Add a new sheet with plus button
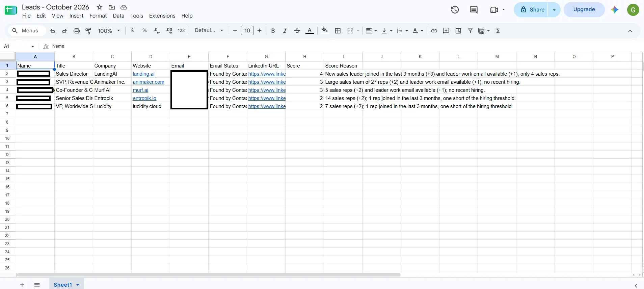 tap(22, 285)
